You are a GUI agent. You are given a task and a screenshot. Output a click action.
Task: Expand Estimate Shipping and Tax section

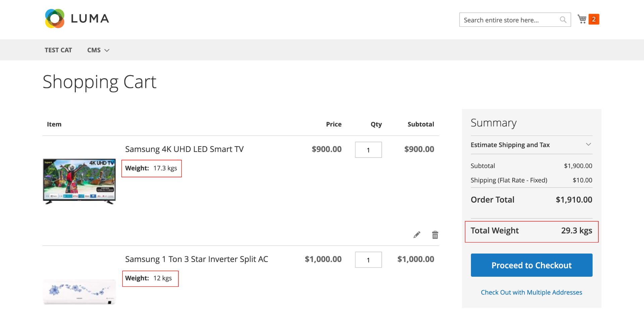[531, 145]
